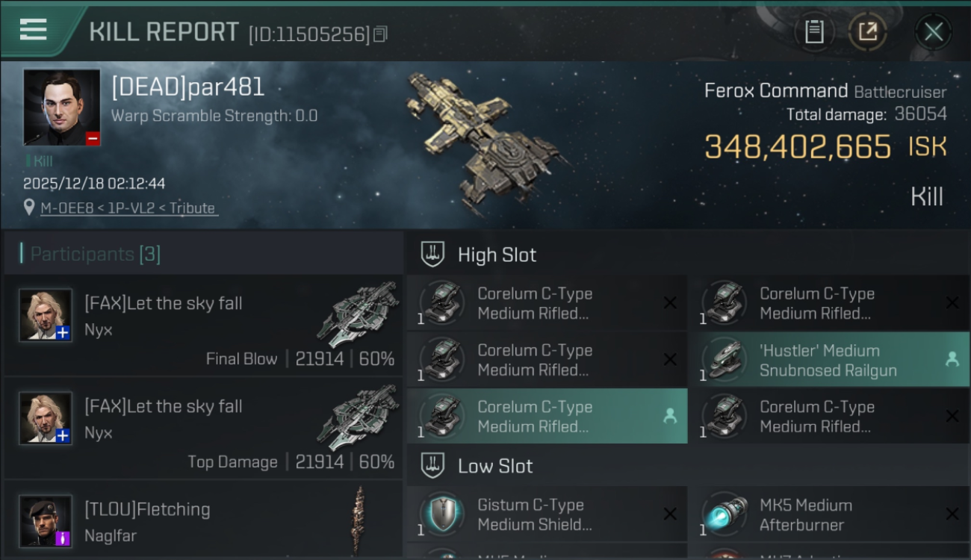Open Fletching's Naglfar participant entry
Image resolution: width=971 pixels, height=560 pixels.
click(203, 521)
